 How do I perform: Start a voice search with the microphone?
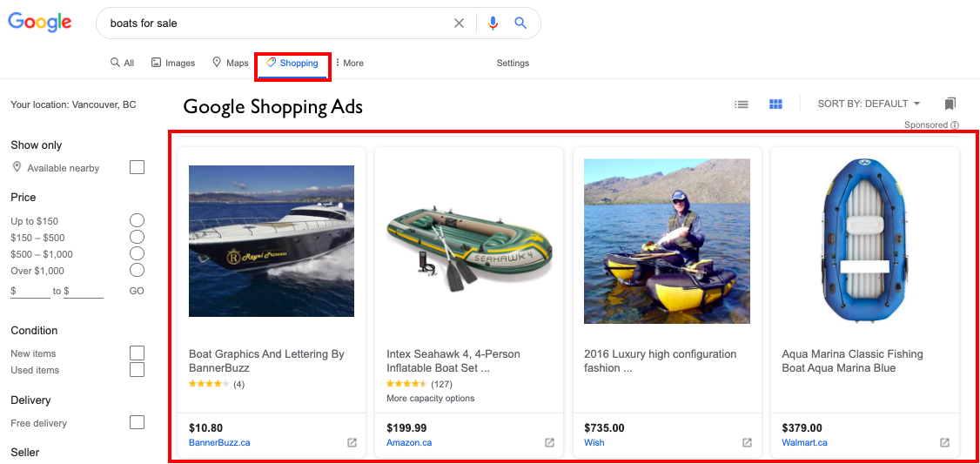pos(493,24)
